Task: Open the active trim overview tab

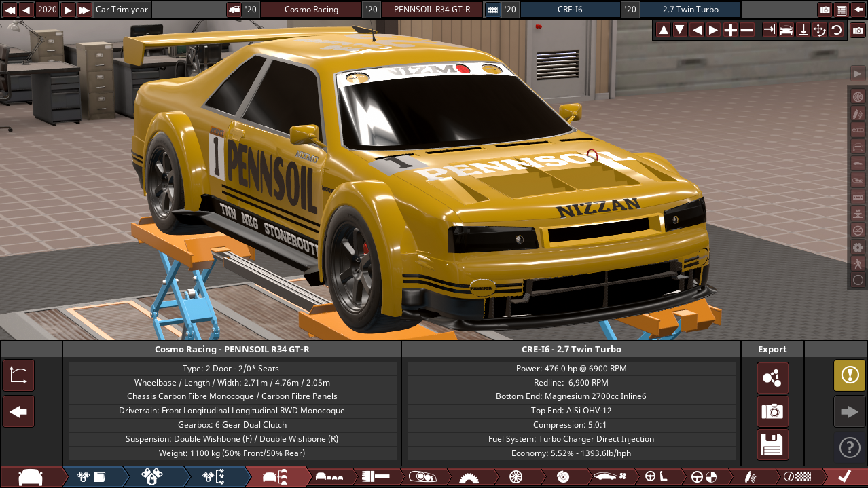Action: 274,477
